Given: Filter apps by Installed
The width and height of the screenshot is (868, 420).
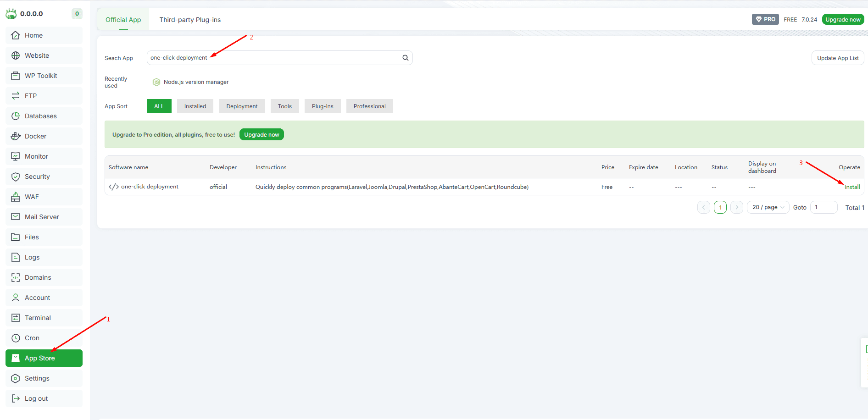Looking at the screenshot, I should pos(195,106).
